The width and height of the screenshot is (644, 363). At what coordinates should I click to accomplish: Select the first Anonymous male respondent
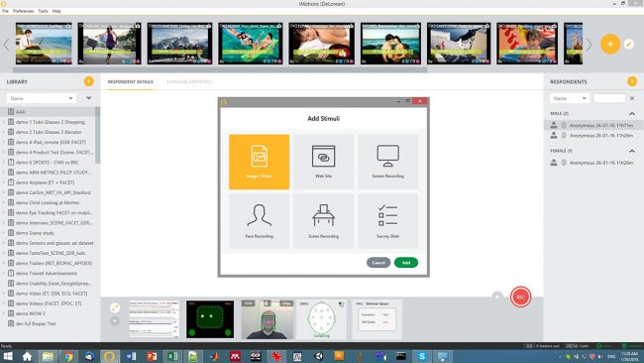(x=593, y=125)
